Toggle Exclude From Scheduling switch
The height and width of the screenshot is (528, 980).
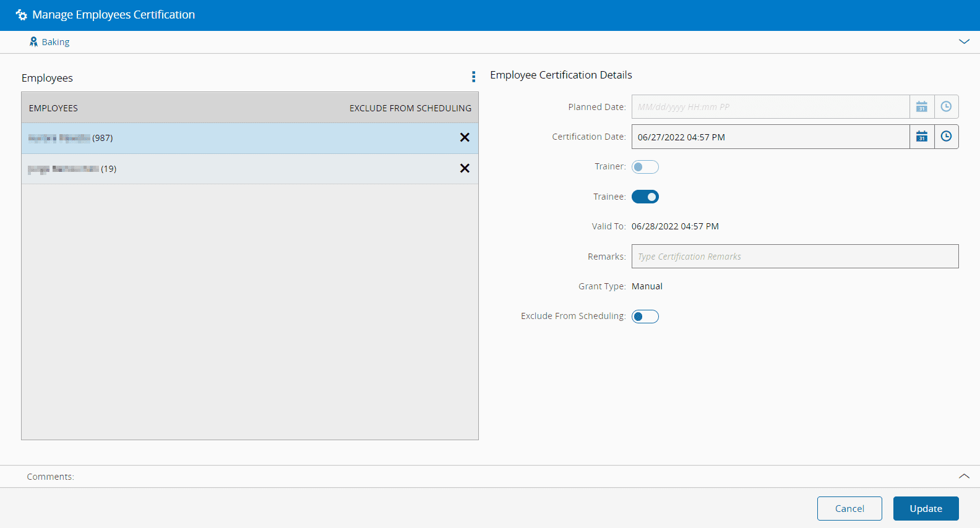(x=645, y=317)
